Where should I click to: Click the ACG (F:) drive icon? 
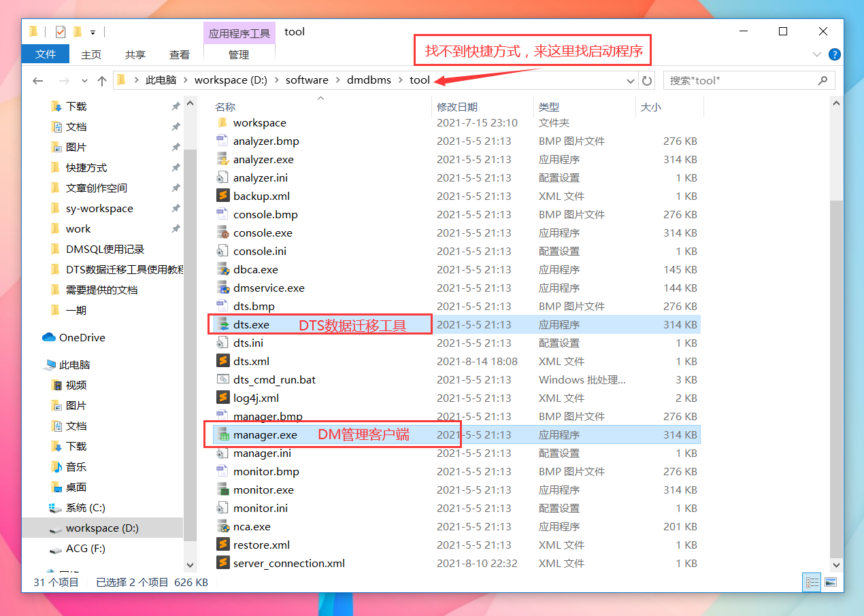pos(56,549)
